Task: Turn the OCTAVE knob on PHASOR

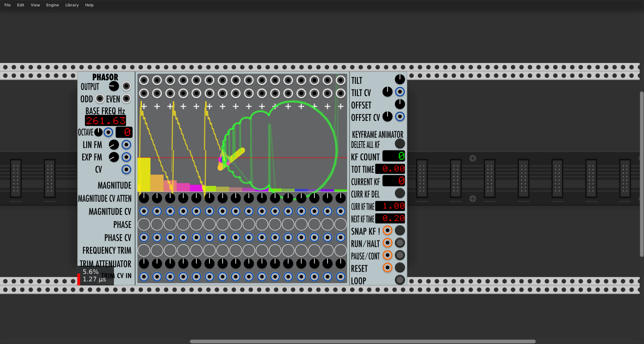Action: point(98,132)
